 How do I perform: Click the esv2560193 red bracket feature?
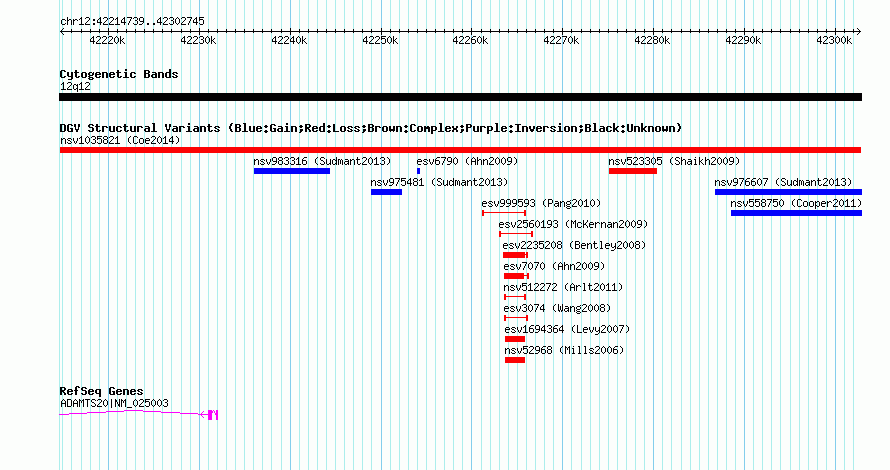[516, 234]
